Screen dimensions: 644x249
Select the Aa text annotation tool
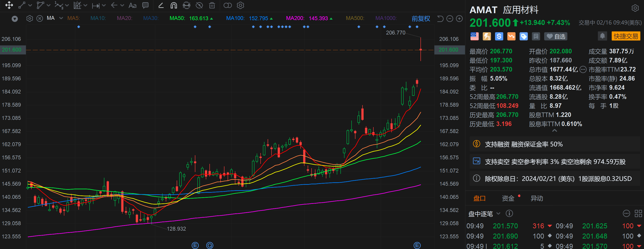(133, 5)
